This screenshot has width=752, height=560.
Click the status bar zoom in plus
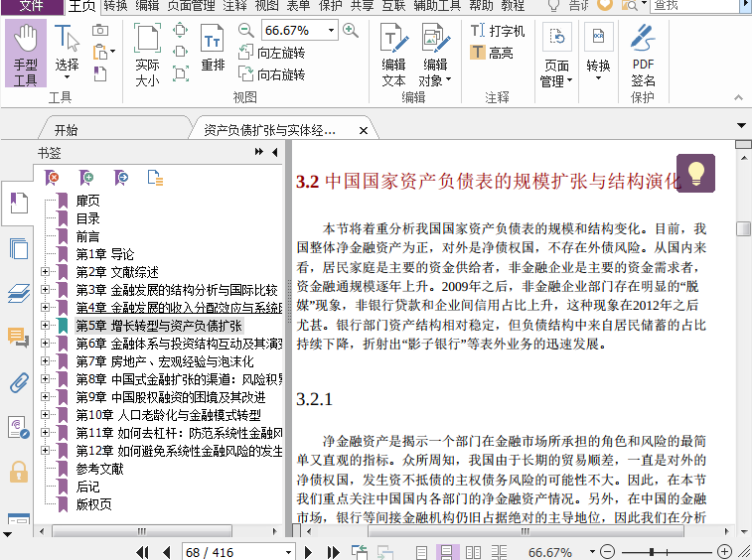724,552
